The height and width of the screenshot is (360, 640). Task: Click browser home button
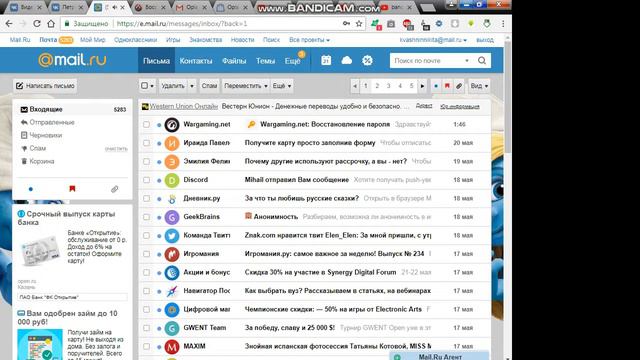51,24
